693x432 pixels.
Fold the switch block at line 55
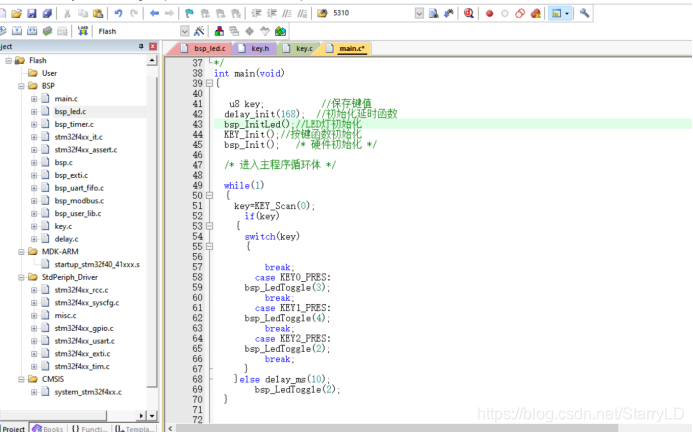pos(209,246)
